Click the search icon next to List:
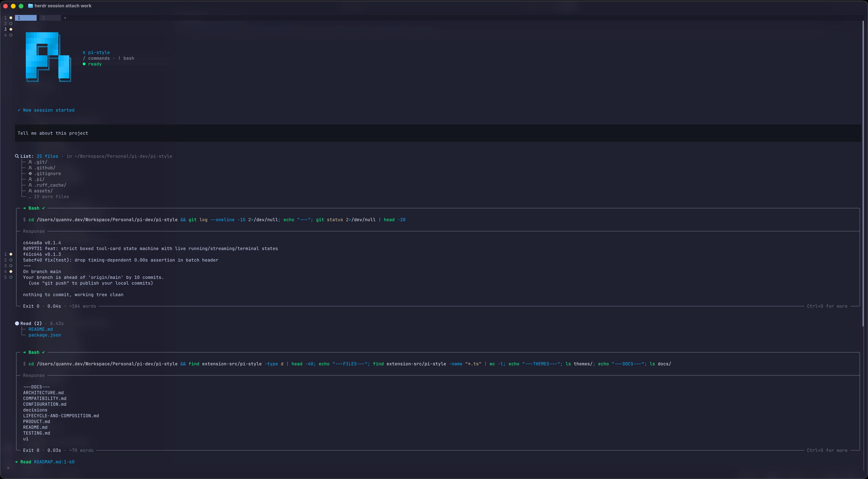Viewport: 868px width, 479px height. coord(17,156)
